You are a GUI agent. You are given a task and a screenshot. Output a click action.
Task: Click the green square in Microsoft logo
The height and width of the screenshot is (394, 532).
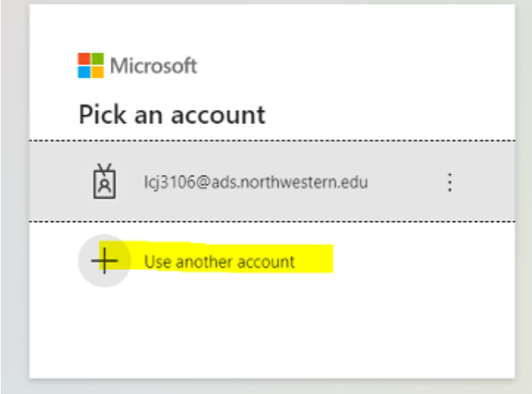point(97,60)
